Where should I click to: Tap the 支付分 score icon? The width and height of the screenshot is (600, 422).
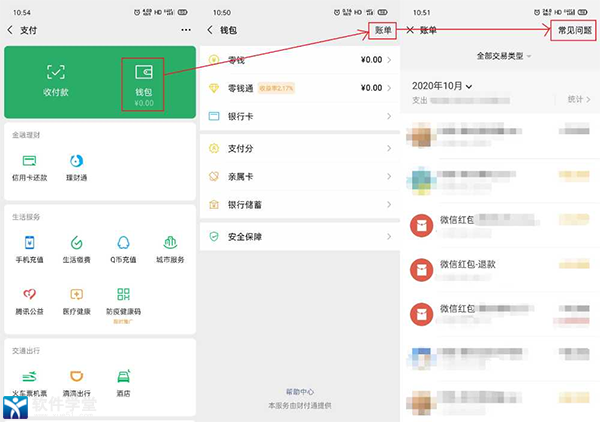(214, 148)
